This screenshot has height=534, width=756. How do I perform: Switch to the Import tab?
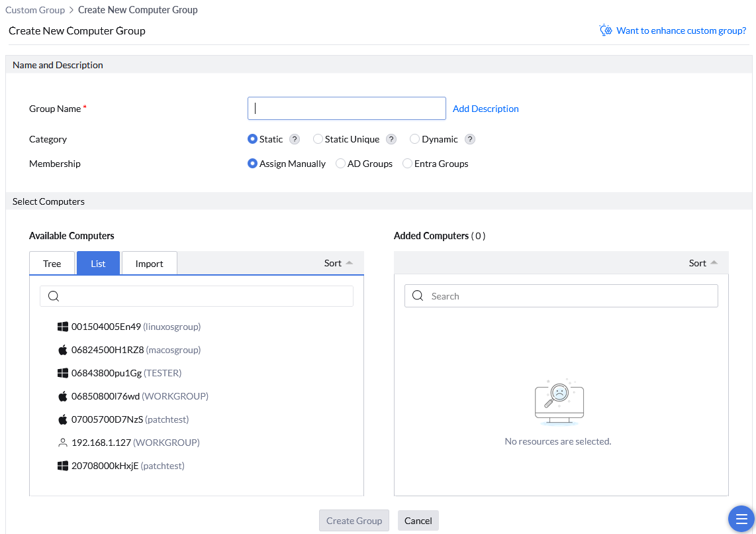point(150,264)
